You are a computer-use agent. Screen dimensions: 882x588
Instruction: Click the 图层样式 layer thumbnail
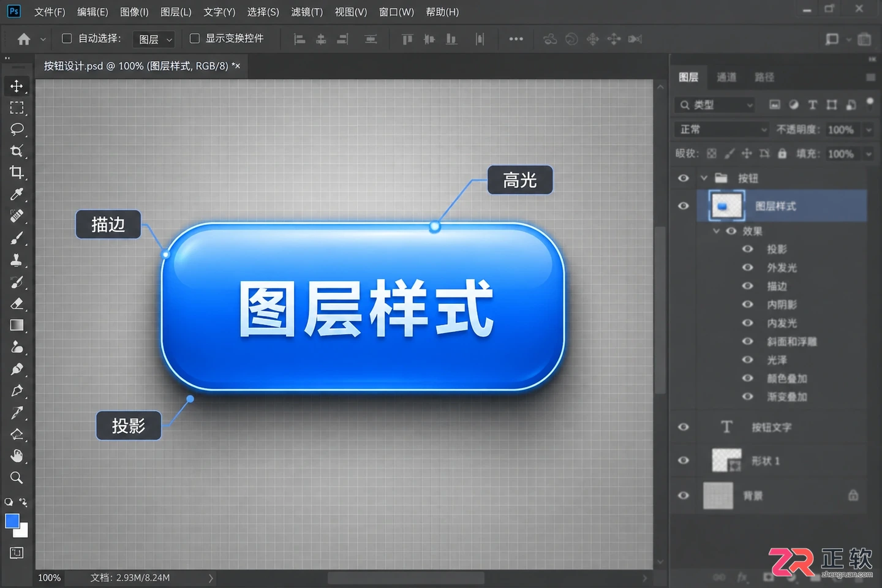tap(726, 206)
